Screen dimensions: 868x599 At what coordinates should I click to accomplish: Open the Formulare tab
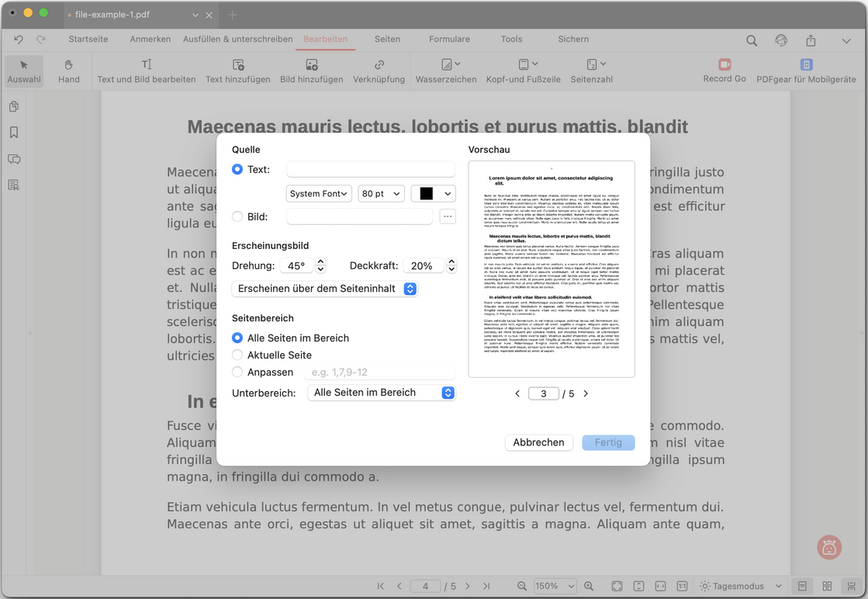[449, 40]
